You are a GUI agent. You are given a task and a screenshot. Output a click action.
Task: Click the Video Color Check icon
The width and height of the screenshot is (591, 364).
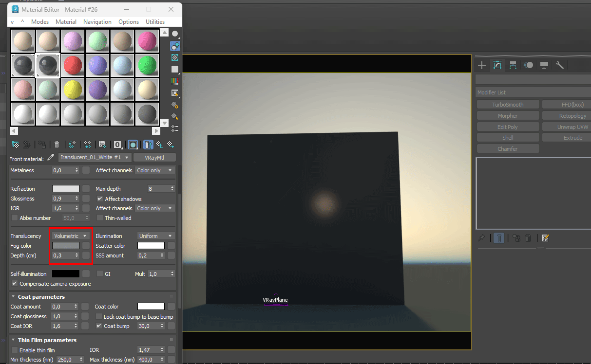(x=175, y=81)
